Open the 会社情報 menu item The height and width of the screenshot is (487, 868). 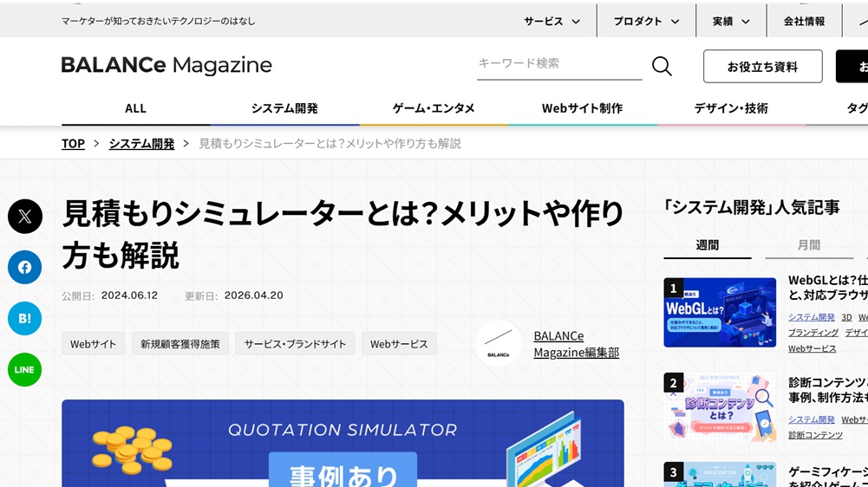click(x=804, y=21)
